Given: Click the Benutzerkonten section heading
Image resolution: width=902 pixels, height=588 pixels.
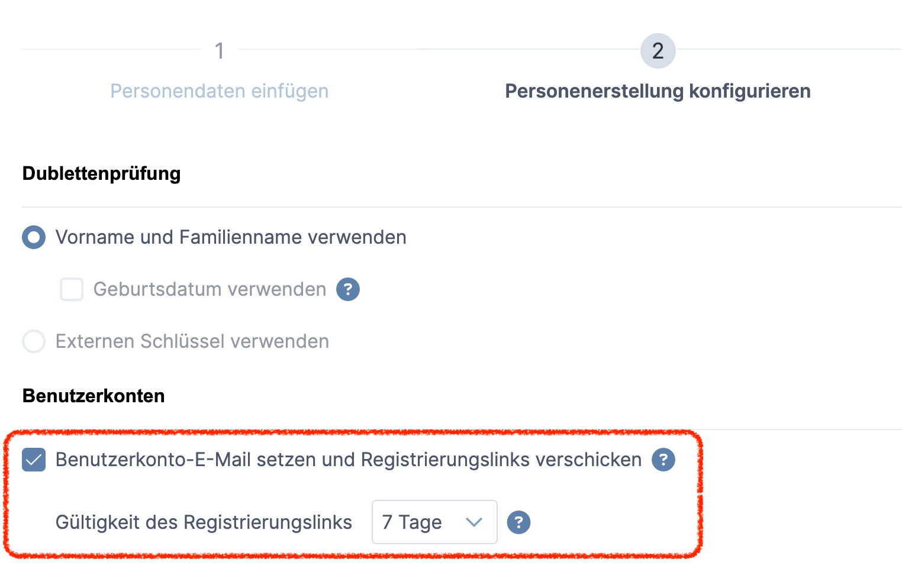Looking at the screenshot, I should [x=94, y=396].
